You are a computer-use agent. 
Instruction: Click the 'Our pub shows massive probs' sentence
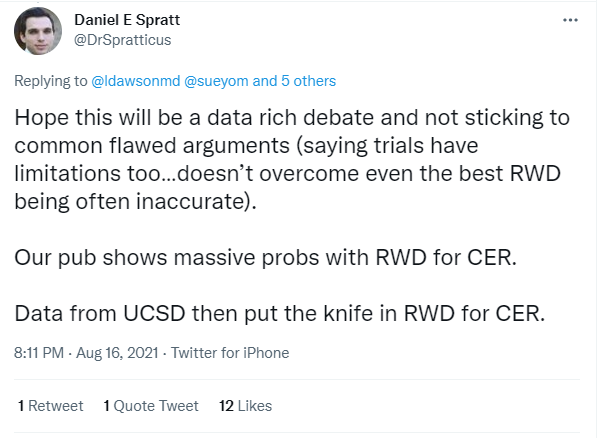[266, 256]
